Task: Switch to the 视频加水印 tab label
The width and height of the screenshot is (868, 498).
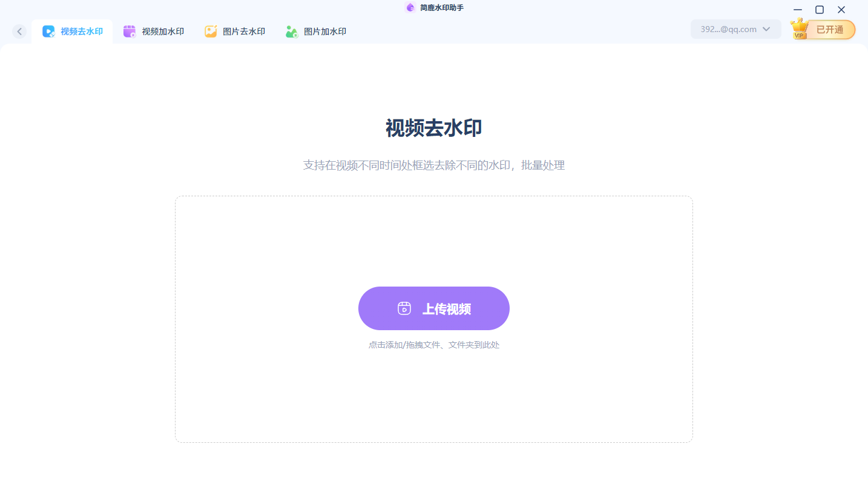Action: point(163,32)
